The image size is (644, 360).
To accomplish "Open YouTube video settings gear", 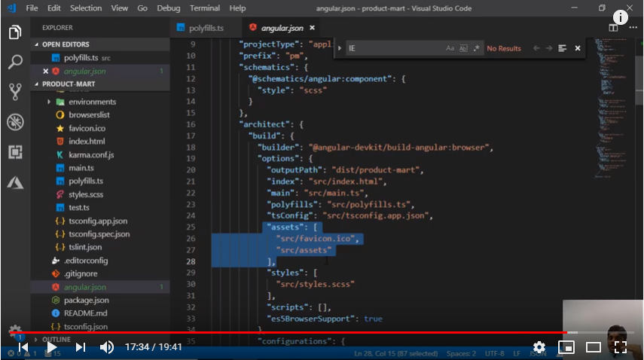I will pyautogui.click(x=539, y=347).
